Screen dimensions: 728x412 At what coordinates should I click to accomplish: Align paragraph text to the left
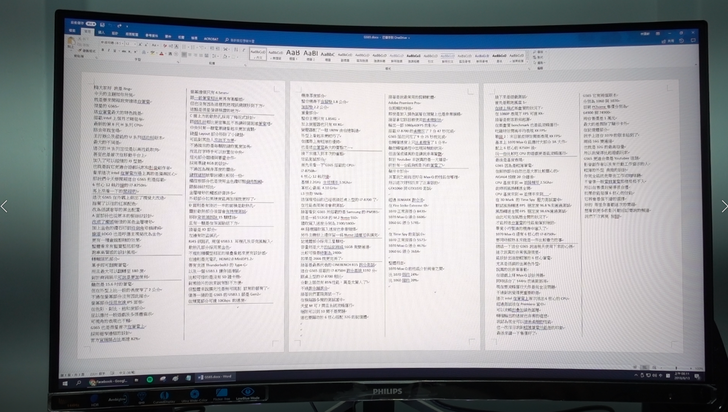pos(184,55)
